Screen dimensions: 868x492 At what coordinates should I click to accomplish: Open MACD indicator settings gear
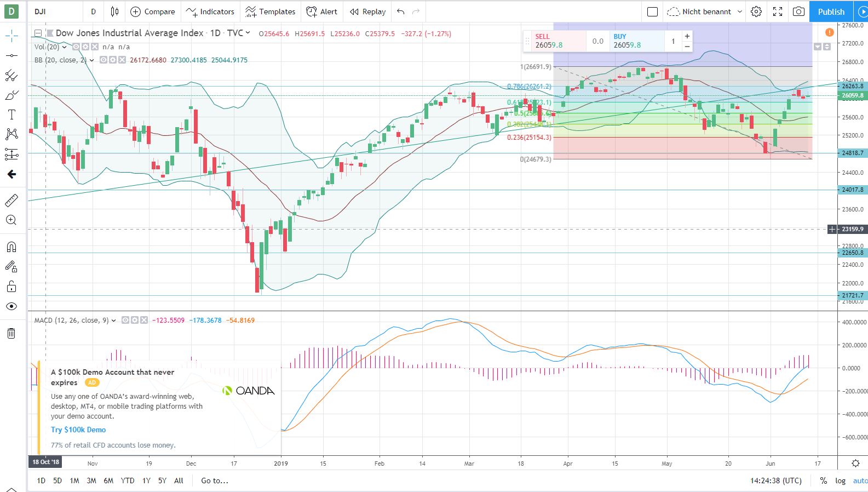pos(135,321)
